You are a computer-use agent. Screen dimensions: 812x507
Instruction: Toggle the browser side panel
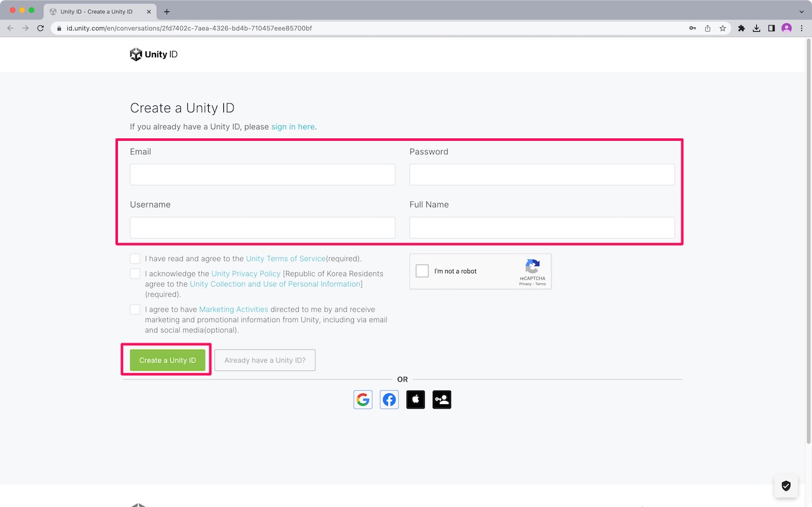click(771, 29)
